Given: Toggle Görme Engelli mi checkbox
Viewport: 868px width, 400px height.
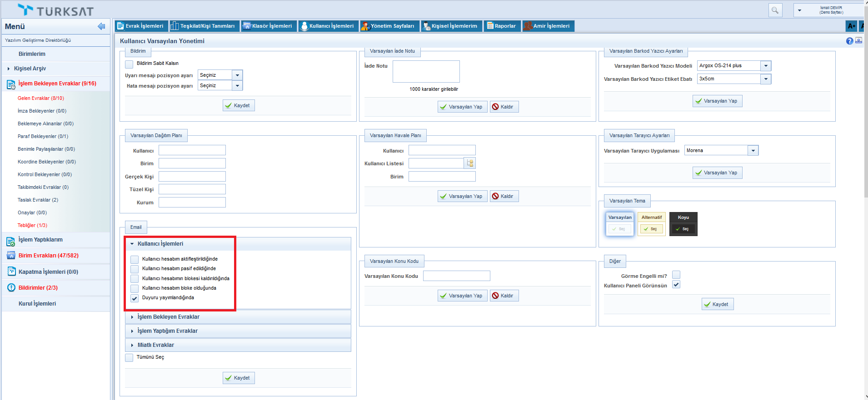Looking at the screenshot, I should coord(676,275).
